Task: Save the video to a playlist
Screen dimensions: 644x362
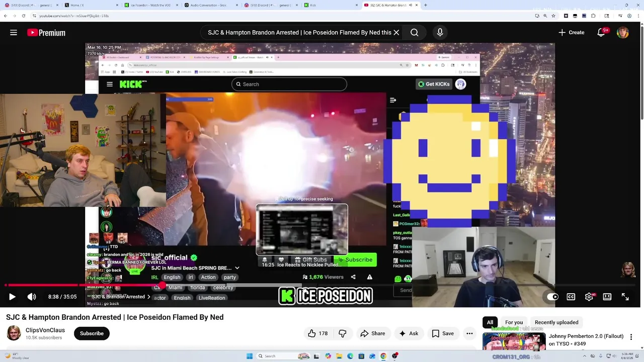Action: [x=443, y=333]
